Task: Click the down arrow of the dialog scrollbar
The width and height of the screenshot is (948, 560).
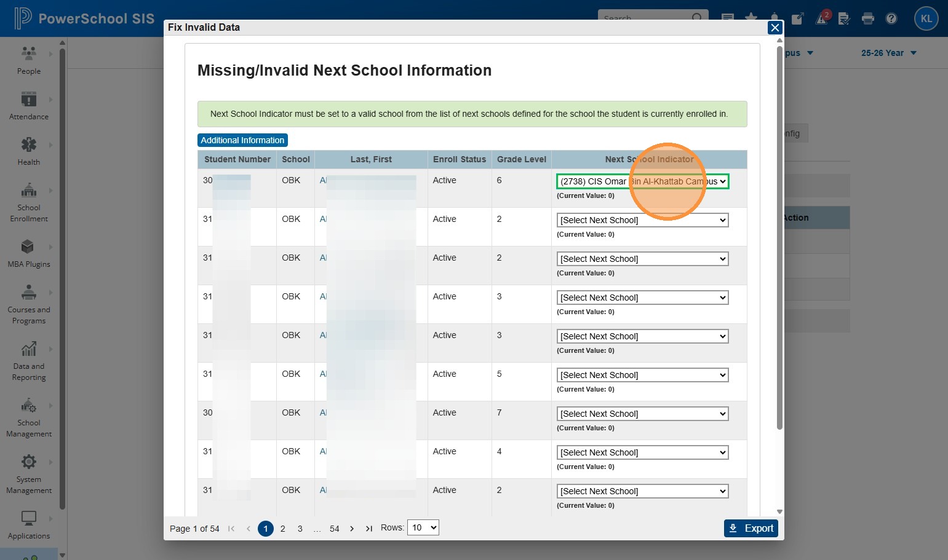Action: coord(779,511)
